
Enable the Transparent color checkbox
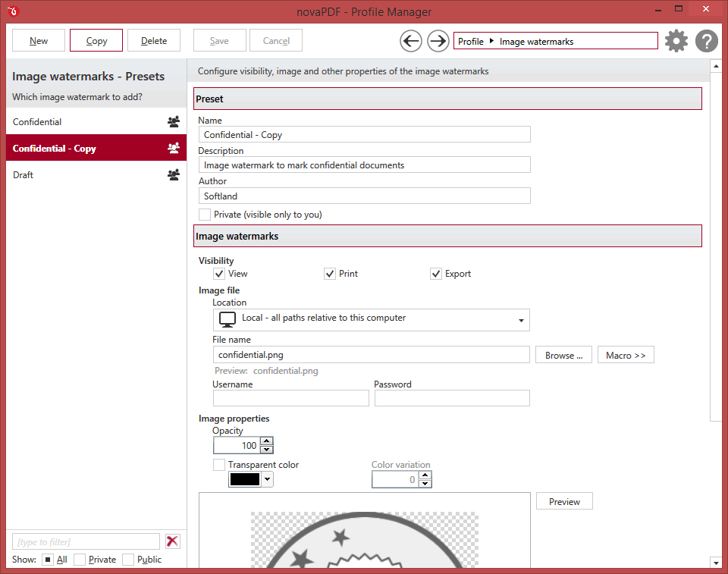[218, 465]
